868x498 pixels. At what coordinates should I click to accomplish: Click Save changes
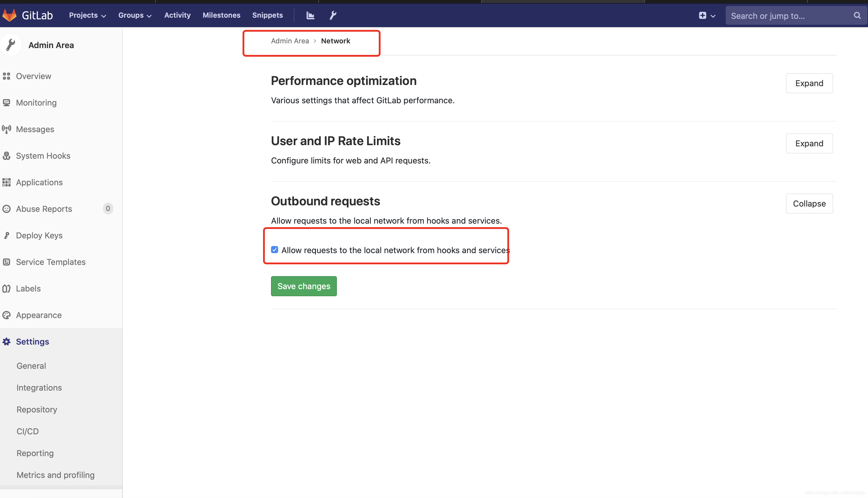(304, 286)
